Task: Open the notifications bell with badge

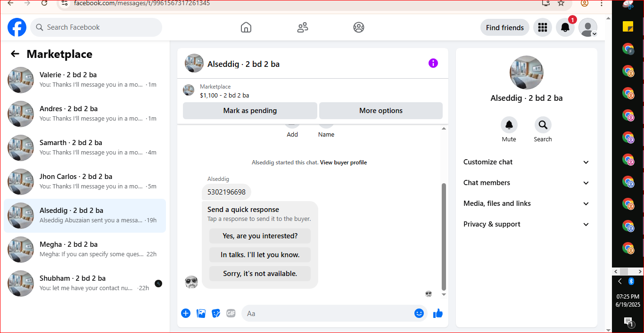Action: (565, 27)
